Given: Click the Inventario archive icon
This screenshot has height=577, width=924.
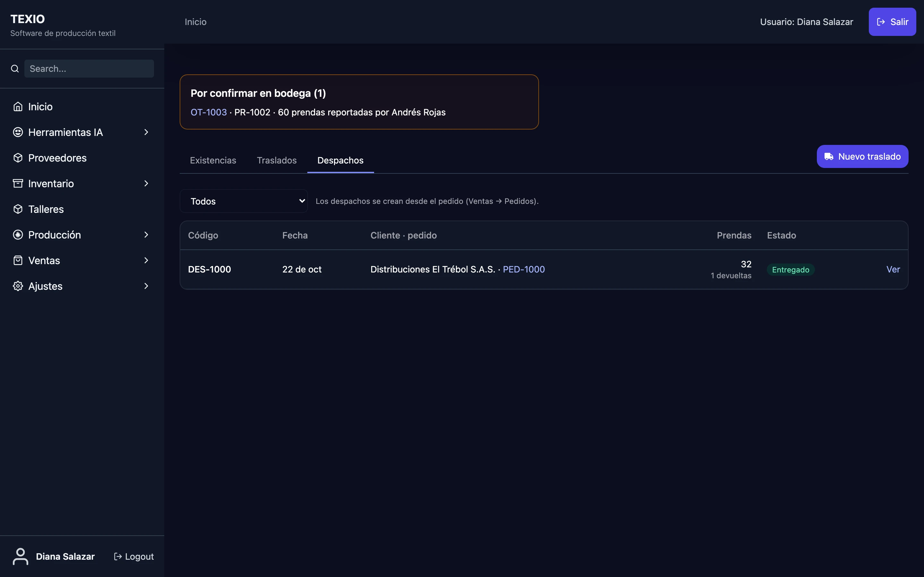Looking at the screenshot, I should tap(18, 184).
